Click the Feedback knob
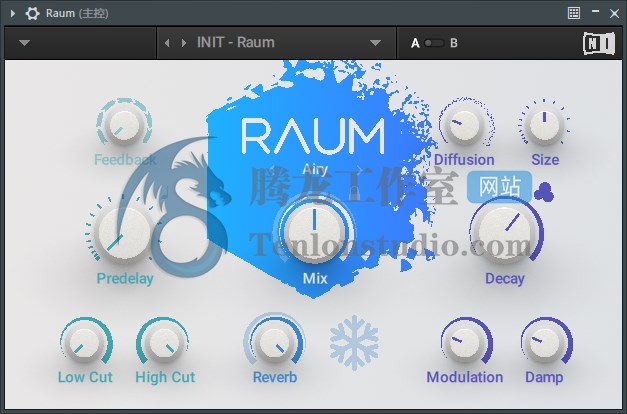The width and height of the screenshot is (627, 414). pyautogui.click(x=124, y=124)
